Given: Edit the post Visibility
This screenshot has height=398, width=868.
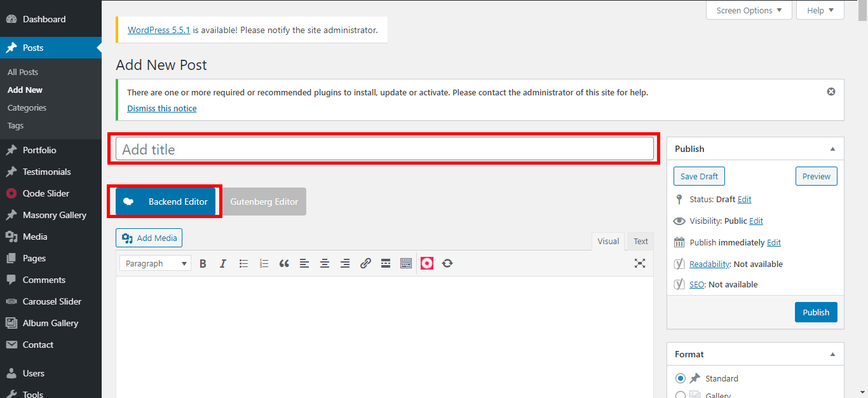Looking at the screenshot, I should (x=756, y=221).
